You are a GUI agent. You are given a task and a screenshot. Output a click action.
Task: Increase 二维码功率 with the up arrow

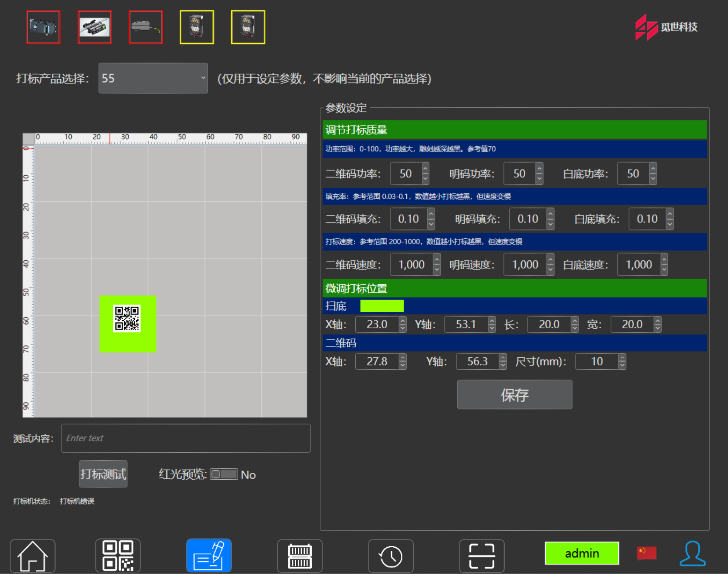[425, 169]
